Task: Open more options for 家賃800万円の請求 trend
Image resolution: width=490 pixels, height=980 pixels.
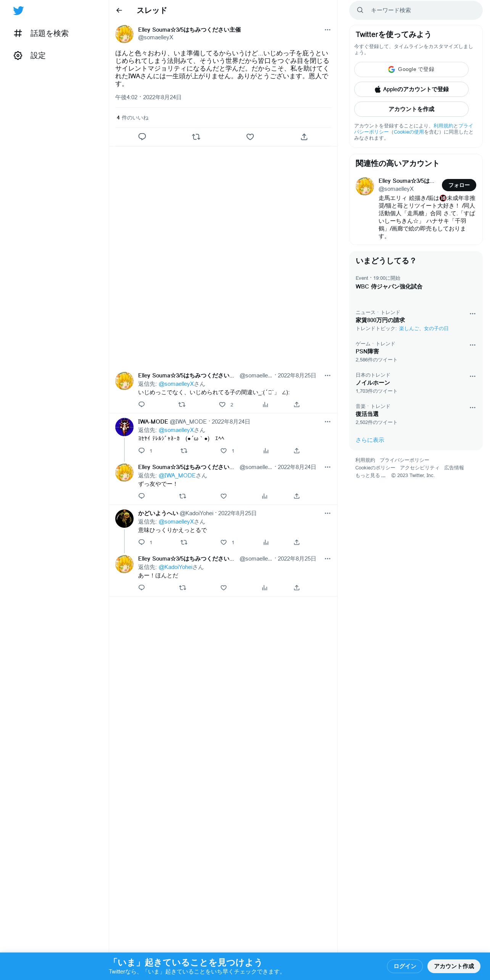Action: coord(472,314)
